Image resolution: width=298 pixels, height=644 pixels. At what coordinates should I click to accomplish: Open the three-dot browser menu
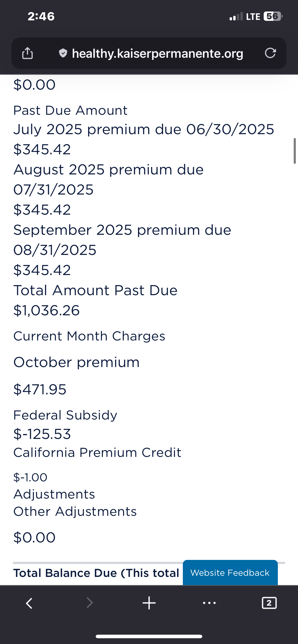(209, 603)
